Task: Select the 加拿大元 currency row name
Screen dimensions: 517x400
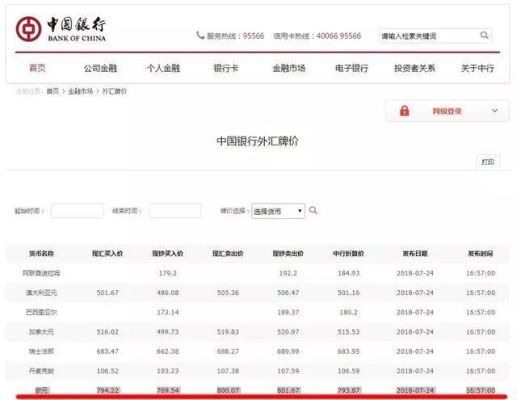Action: 41,332
